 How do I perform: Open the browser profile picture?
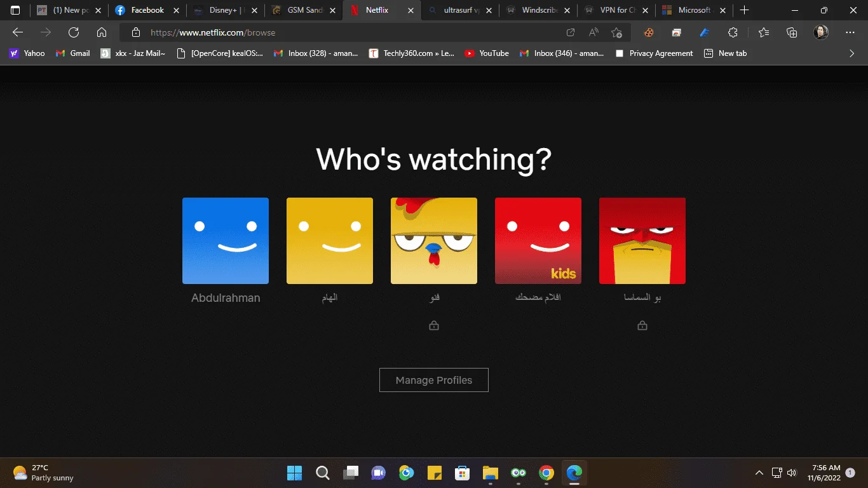[x=821, y=32]
